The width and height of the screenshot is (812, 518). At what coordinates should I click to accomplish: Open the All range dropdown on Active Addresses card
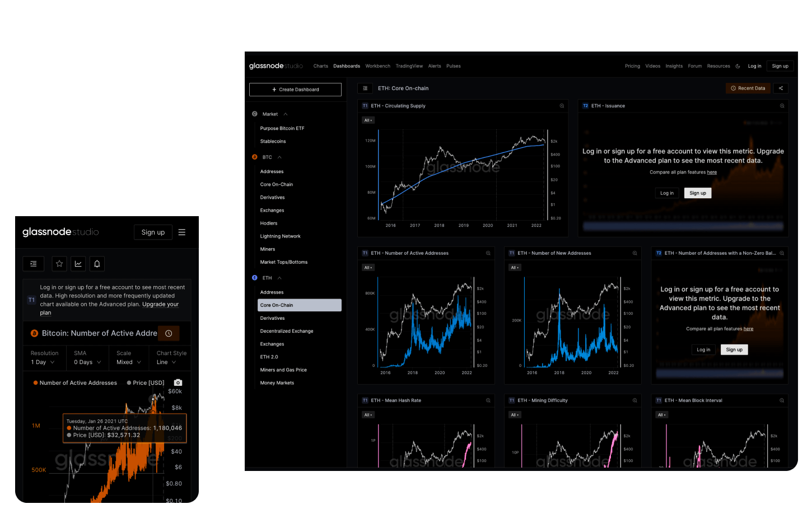pos(368,268)
